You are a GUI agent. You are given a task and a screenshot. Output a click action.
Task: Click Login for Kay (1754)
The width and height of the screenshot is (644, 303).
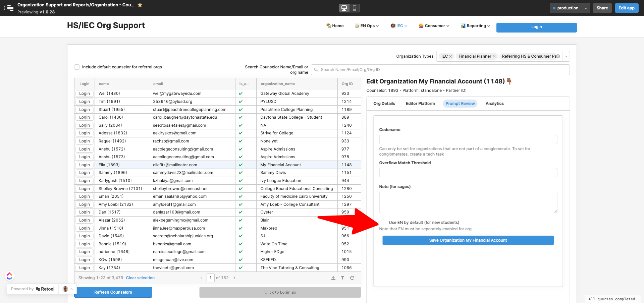click(85, 268)
